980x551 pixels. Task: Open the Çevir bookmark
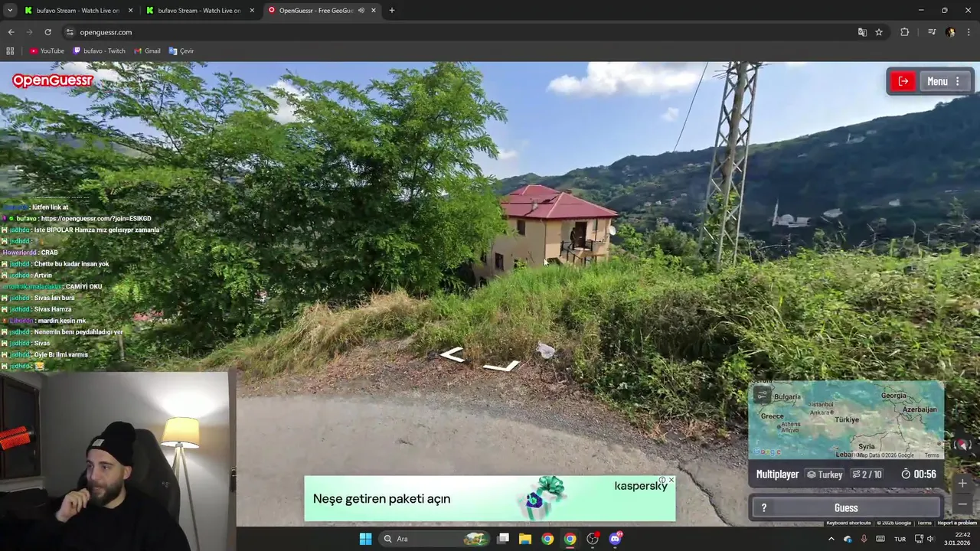[181, 51]
